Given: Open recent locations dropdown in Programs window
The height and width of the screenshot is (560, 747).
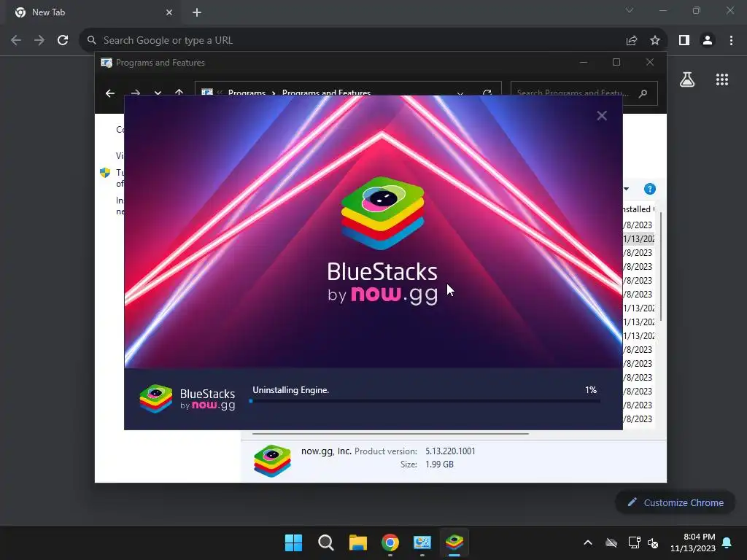Looking at the screenshot, I should pyautogui.click(x=158, y=93).
